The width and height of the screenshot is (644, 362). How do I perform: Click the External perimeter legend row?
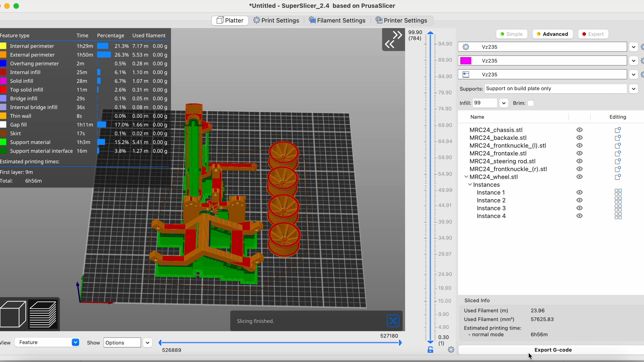tap(84, 55)
